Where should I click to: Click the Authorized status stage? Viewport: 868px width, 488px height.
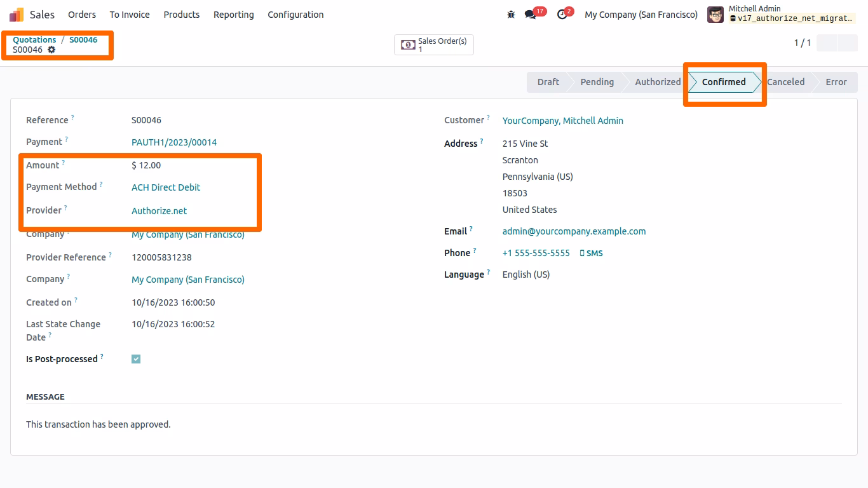tap(658, 82)
